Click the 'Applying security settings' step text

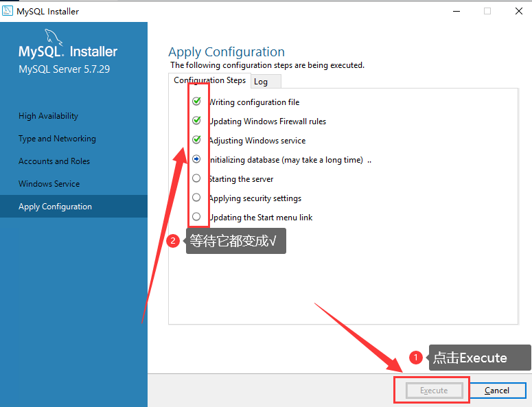tap(255, 198)
